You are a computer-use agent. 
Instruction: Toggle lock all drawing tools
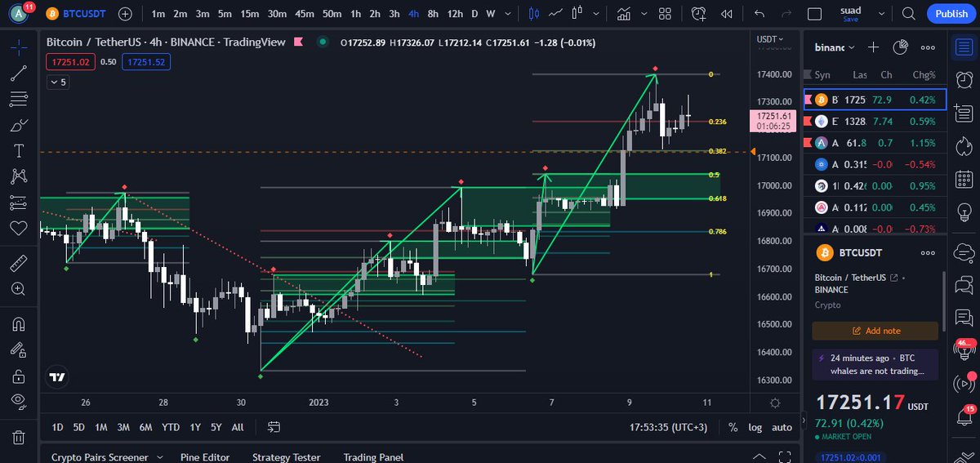19,376
